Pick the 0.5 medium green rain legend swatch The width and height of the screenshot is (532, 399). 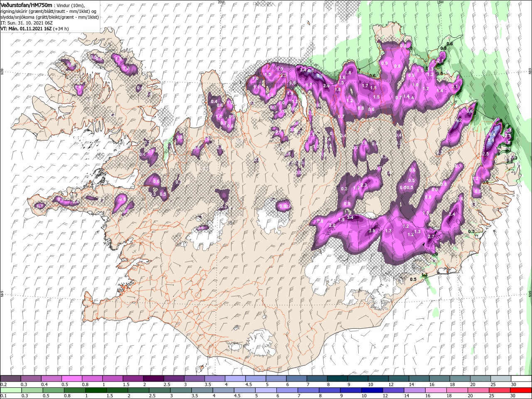(54, 390)
